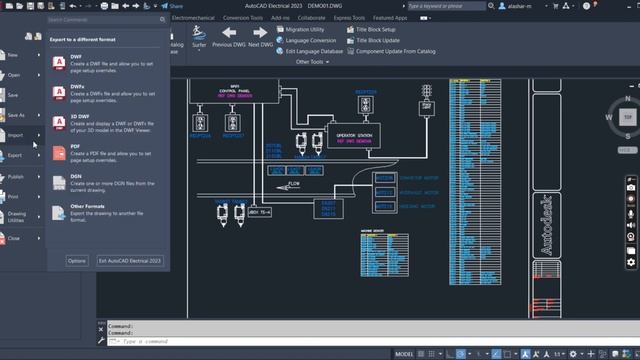Image resolution: width=640 pixels, height=360 pixels.
Task: Run Component Update From Catalog
Action: [x=391, y=51]
